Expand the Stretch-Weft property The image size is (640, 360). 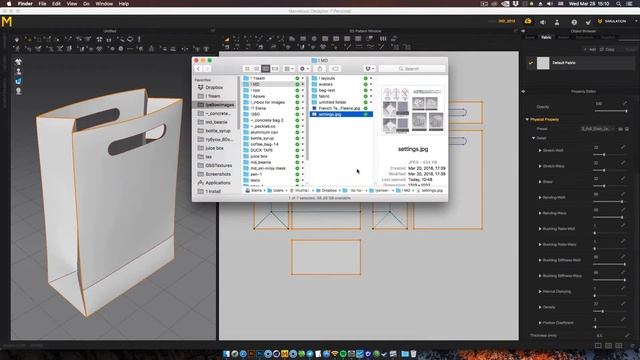(x=540, y=151)
